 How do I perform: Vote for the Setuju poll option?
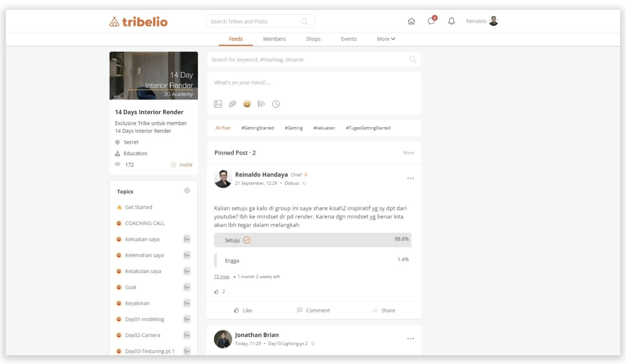tap(313, 240)
